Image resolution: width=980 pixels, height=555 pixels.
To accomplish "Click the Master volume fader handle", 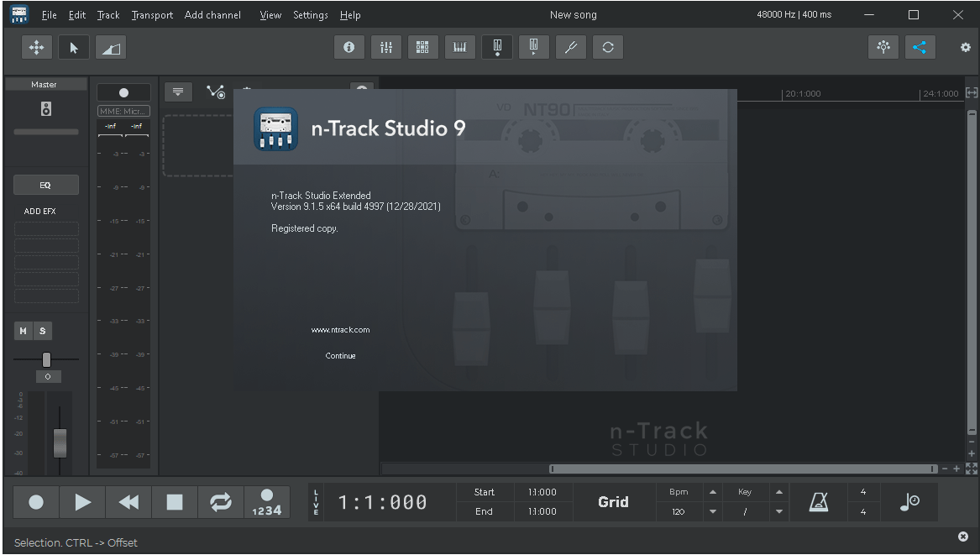I will [60, 442].
